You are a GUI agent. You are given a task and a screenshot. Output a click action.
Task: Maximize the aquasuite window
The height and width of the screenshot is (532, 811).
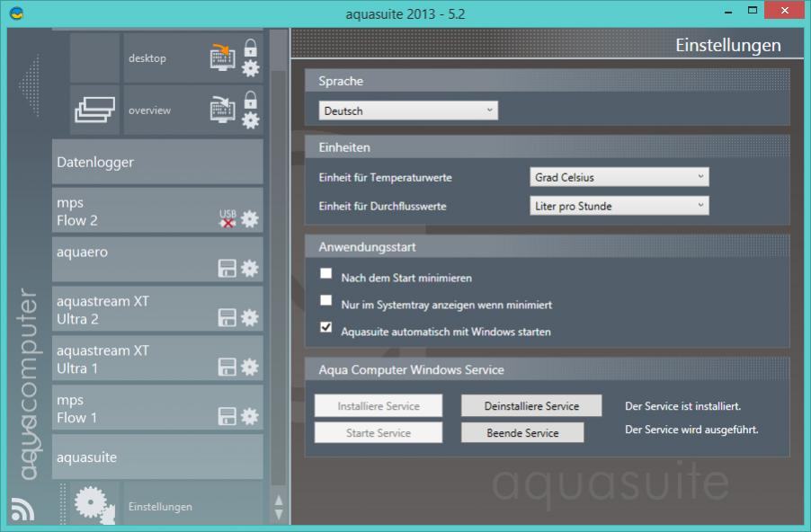753,11
